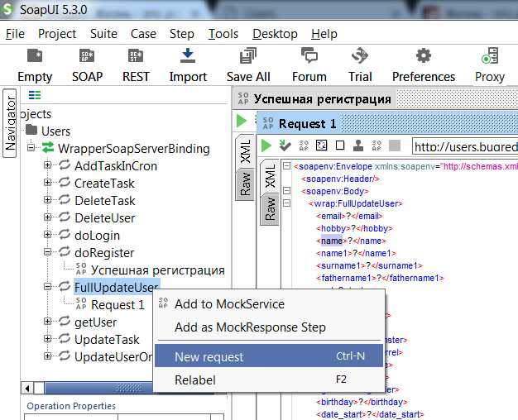Click the Users project folder icon
This screenshot has width=518, height=420.
point(31,130)
